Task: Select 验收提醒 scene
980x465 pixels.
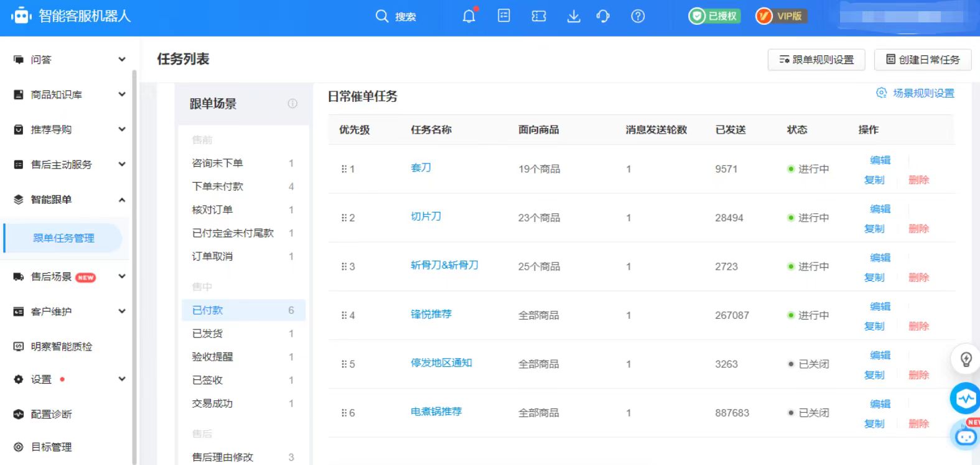Action: [243, 357]
